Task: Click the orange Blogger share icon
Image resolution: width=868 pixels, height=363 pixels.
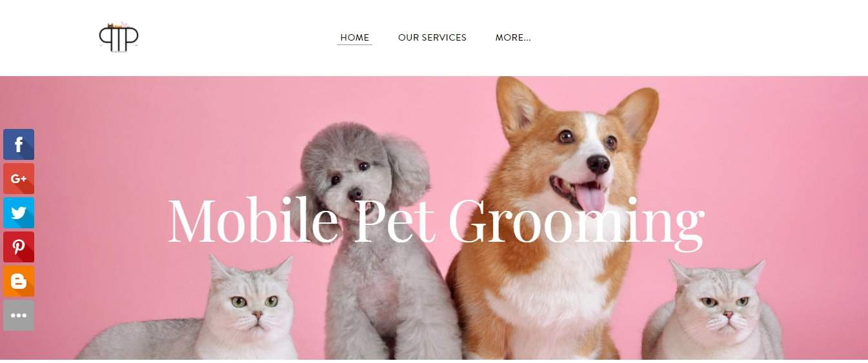Action: tap(19, 281)
